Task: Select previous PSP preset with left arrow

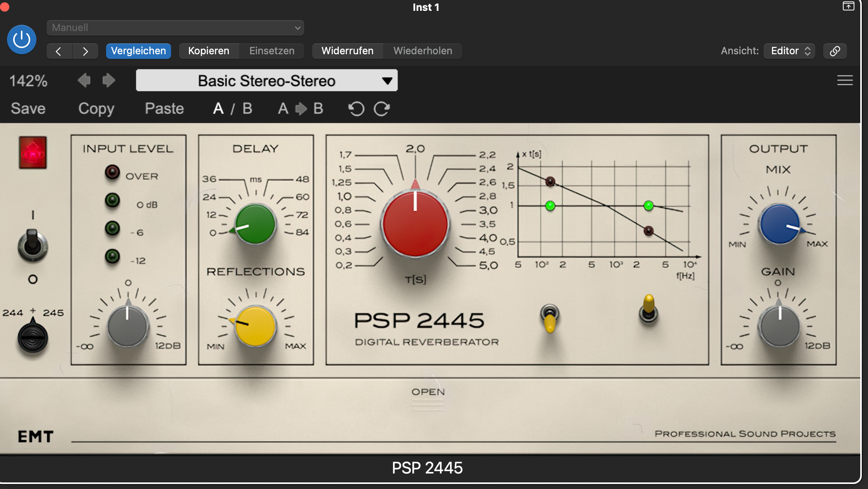Action: pos(84,81)
